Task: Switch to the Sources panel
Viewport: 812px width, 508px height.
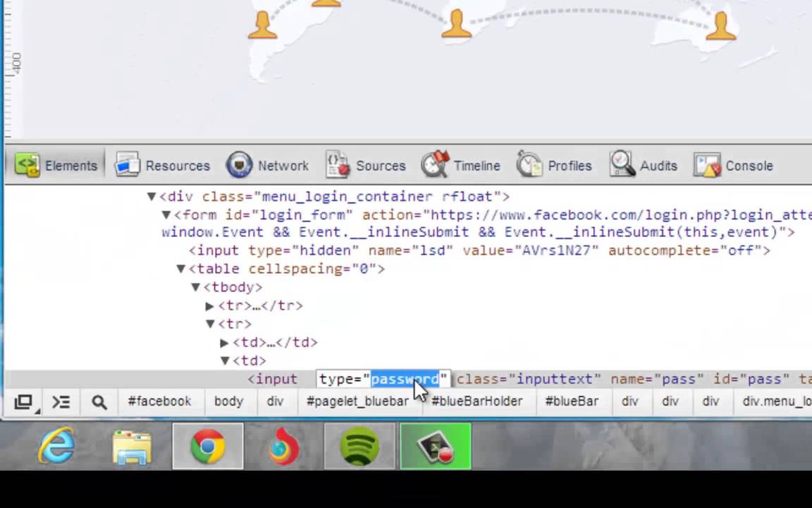Action: click(x=366, y=165)
